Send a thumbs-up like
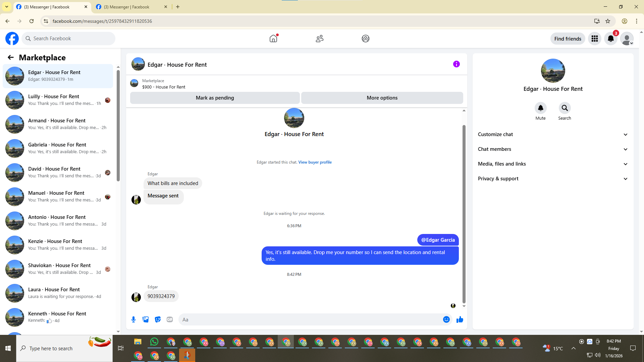The width and height of the screenshot is (644, 362). (x=460, y=319)
